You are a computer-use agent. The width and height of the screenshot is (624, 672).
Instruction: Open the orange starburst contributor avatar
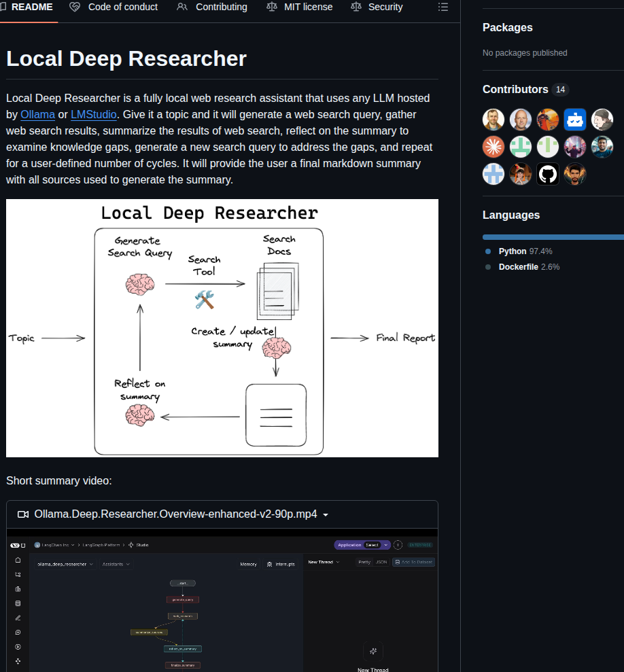[x=493, y=147]
